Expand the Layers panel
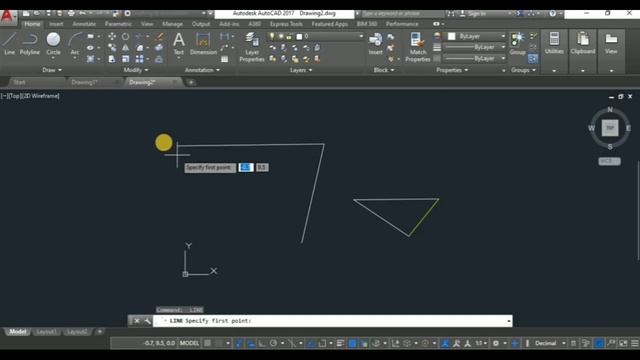 coord(301,70)
